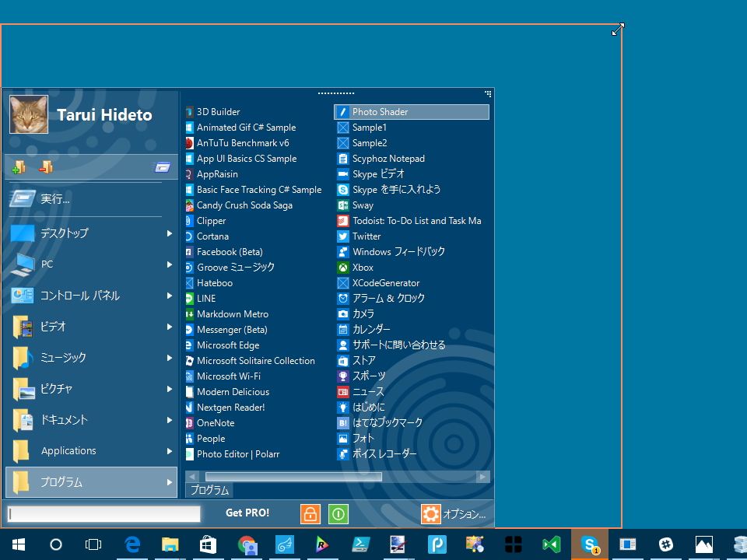747x560 pixels.
Task: Click the Tarui Hideto user name
Action: 104,115
